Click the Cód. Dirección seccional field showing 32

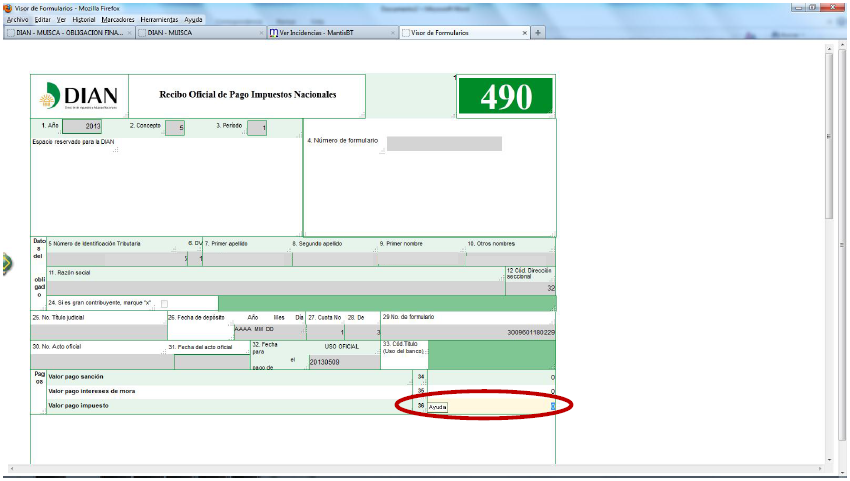click(530, 288)
